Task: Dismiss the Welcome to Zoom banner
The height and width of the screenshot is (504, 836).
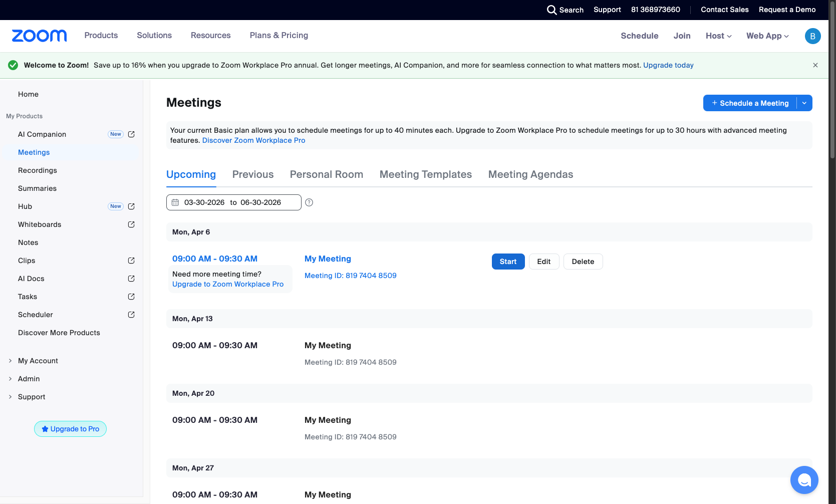Action: [x=815, y=65]
